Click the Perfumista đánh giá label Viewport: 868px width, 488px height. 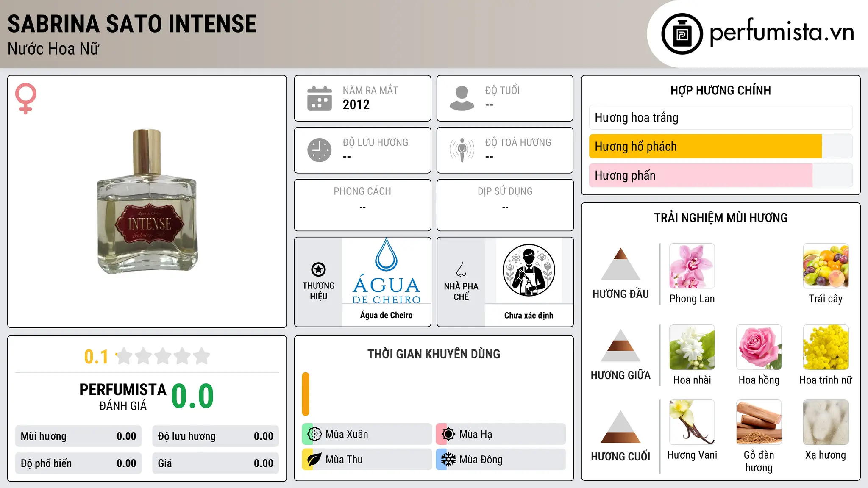123,396
